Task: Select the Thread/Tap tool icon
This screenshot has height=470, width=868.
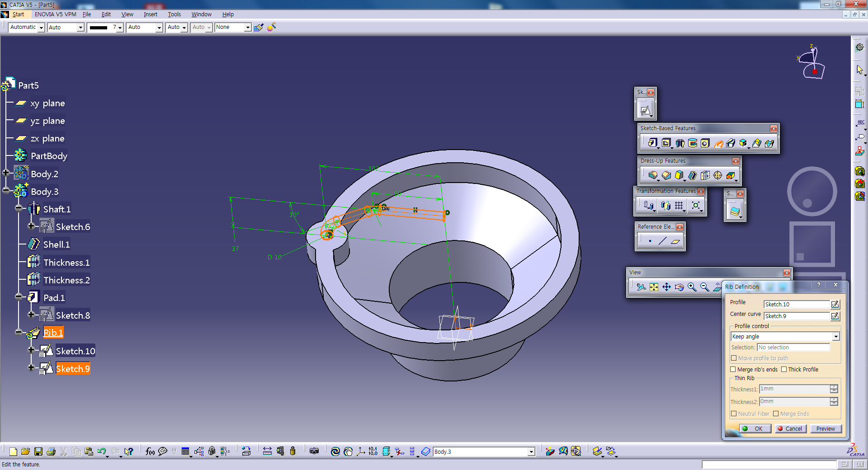Action: pyautogui.click(x=718, y=175)
